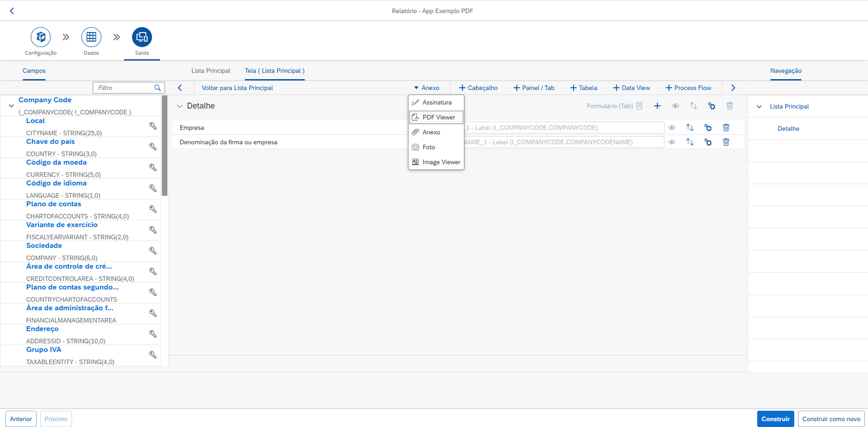Click the key icon beside Variante de exercício
Viewport: 868px width, 427px height.
(153, 230)
